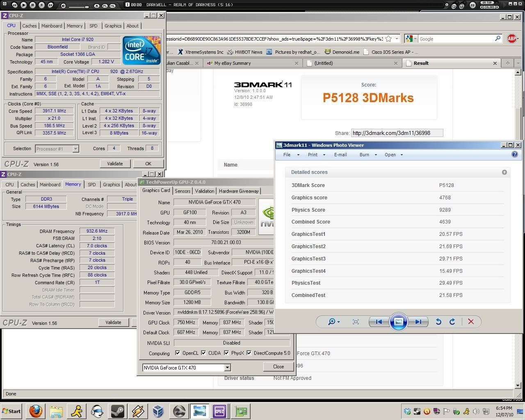This screenshot has height=420, width=525.
Task: Open VirtualBox cube taskbar icon
Action: click(158, 411)
